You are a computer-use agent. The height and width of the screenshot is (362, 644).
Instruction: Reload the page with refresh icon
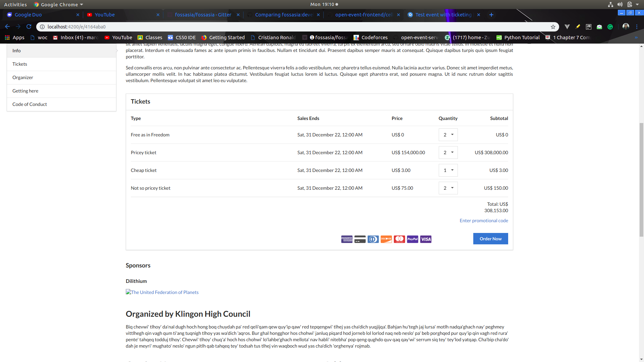[29, 27]
